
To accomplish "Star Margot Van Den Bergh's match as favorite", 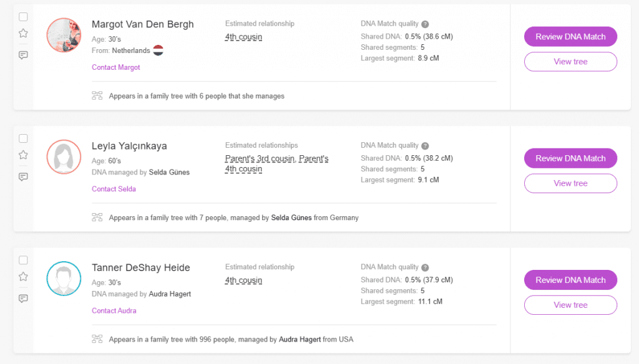I will 23,34.
